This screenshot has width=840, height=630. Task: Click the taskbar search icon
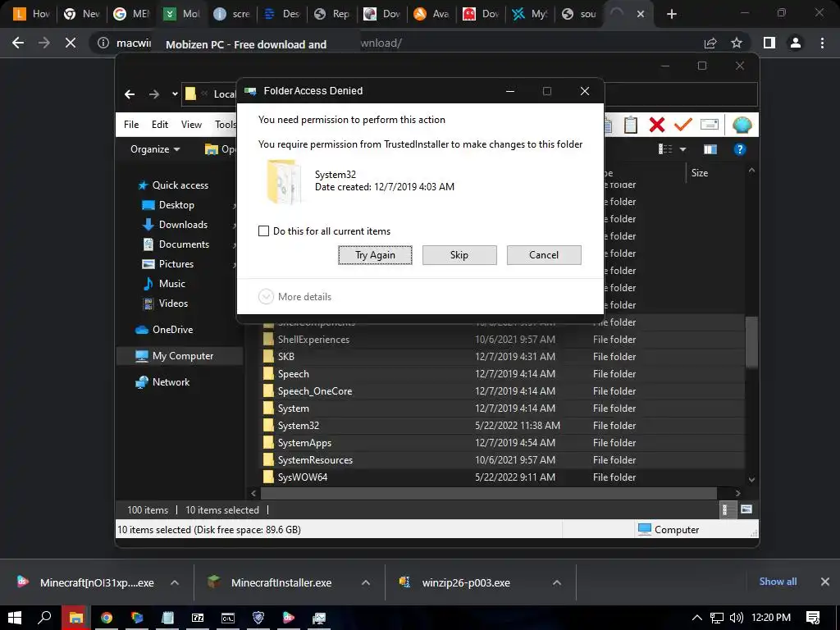click(x=44, y=618)
